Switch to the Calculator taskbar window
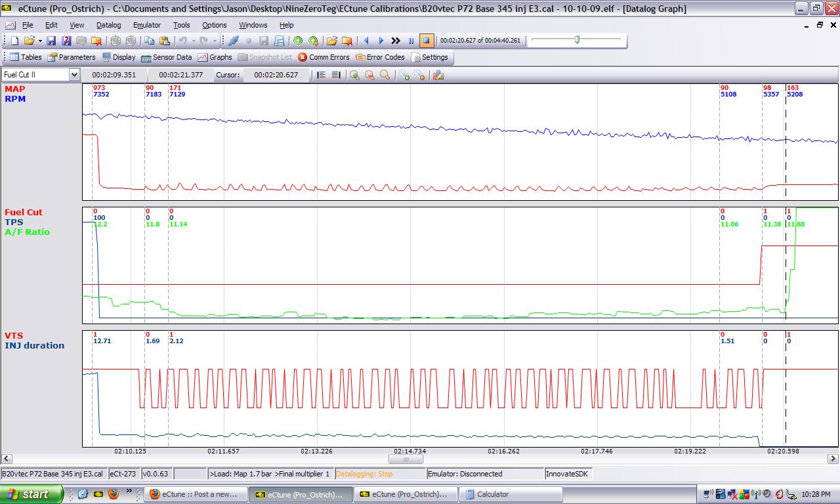The image size is (840, 504). [509, 494]
